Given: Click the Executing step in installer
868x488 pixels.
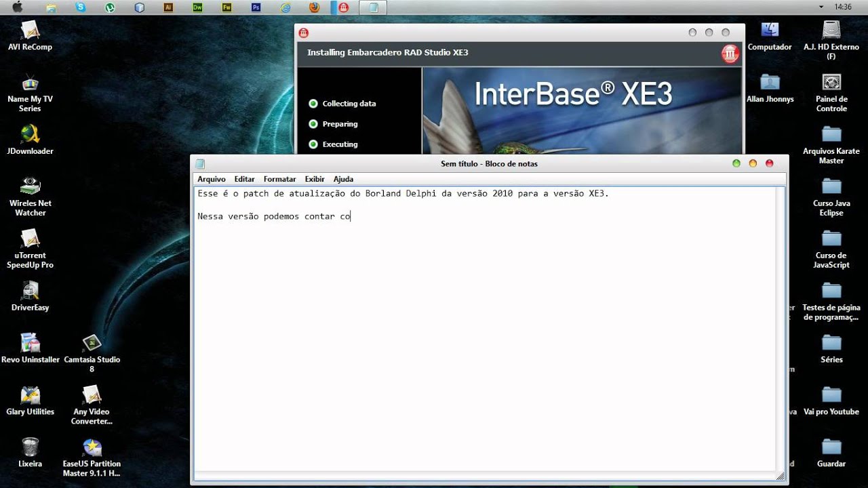Looking at the screenshot, I should point(333,144).
